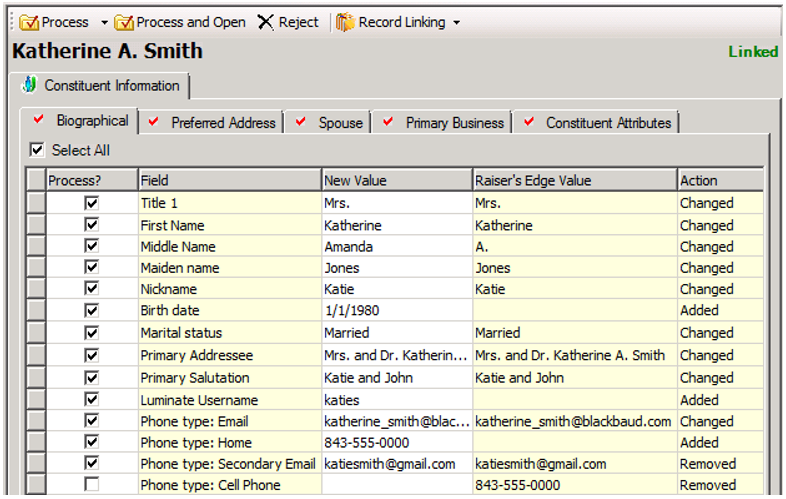Image resolution: width=786 pixels, height=499 pixels.
Task: Click the Reject X icon
Action: (x=265, y=22)
